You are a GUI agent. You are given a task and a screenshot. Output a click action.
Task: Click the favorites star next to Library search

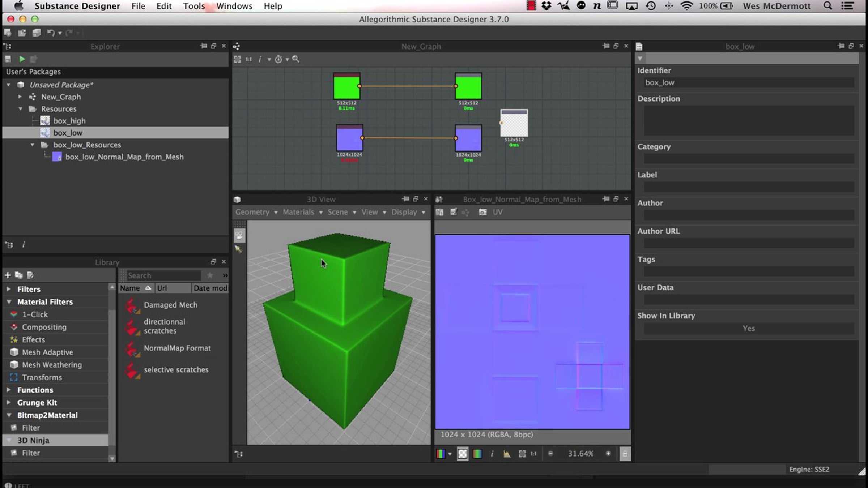coord(210,275)
